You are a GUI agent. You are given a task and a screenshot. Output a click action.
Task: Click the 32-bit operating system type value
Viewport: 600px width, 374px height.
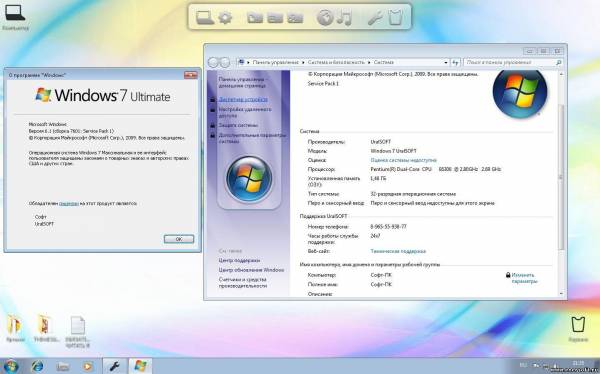tap(413, 194)
